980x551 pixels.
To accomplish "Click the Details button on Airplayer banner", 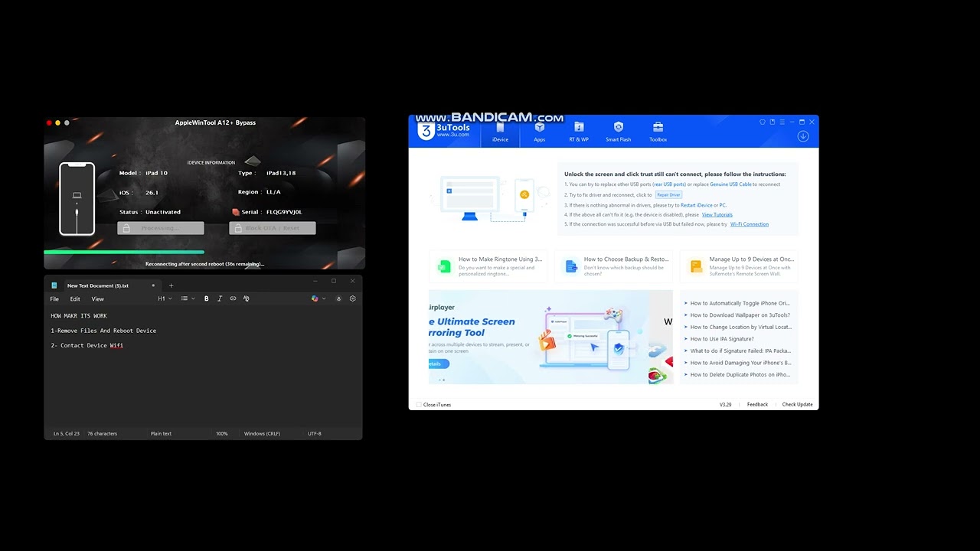I will click(x=438, y=364).
